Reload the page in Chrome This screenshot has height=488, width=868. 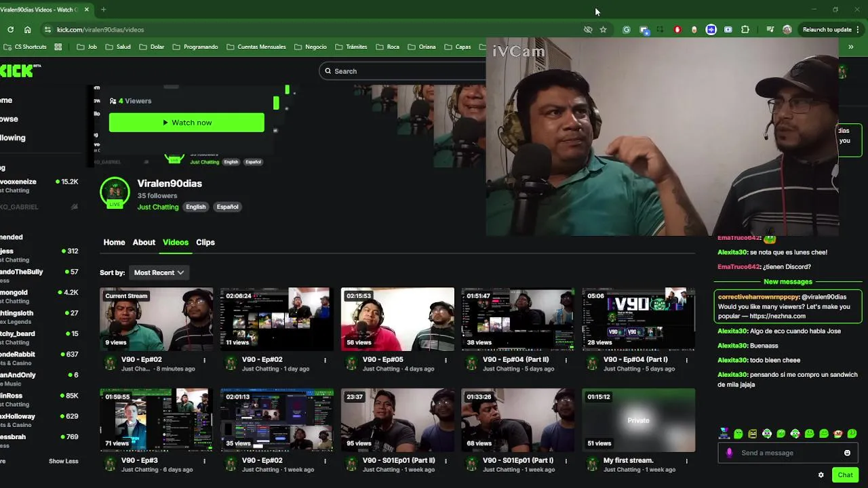click(10, 30)
